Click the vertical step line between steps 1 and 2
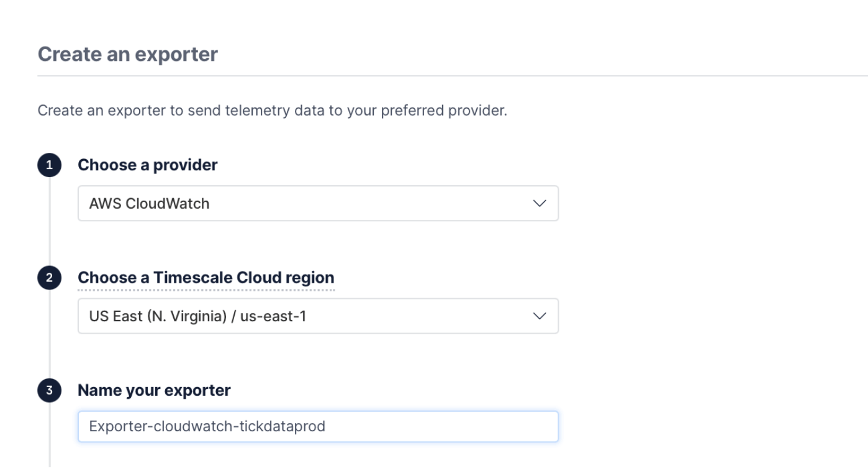The image size is (868, 471). click(50, 224)
